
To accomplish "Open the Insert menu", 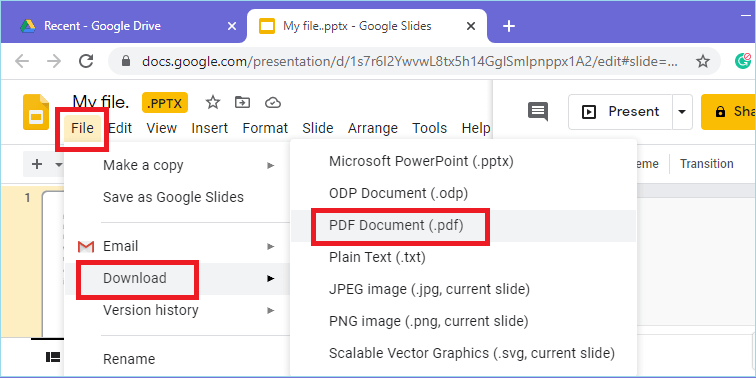I will [210, 128].
